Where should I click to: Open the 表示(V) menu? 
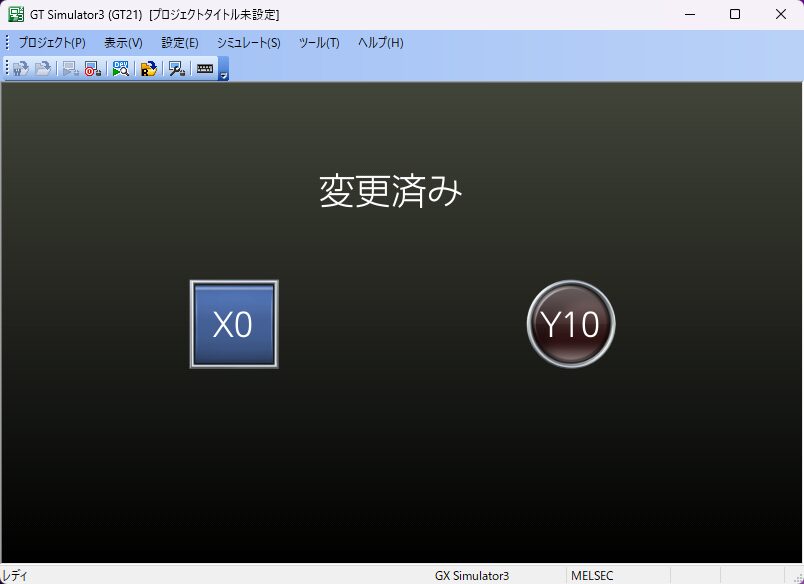pos(123,43)
